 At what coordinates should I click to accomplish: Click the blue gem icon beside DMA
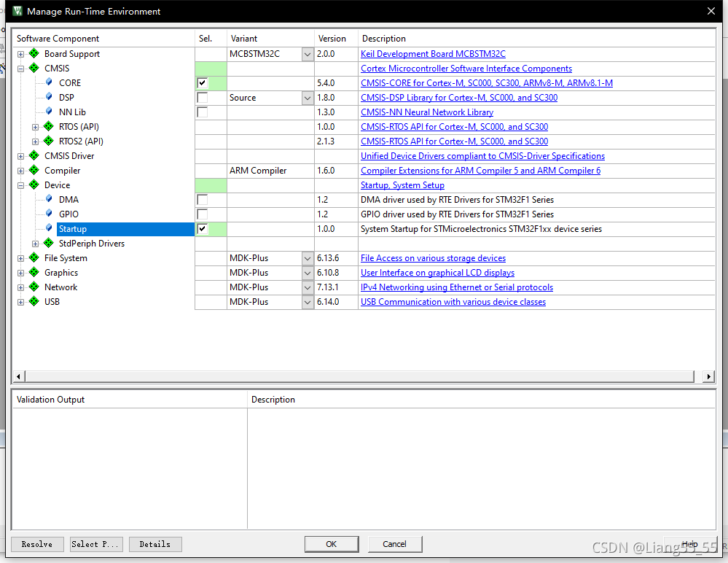pyautogui.click(x=50, y=199)
